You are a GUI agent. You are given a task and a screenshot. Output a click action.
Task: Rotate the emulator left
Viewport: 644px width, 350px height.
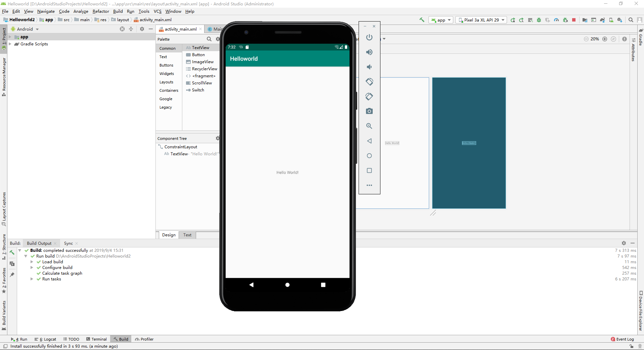tap(369, 82)
